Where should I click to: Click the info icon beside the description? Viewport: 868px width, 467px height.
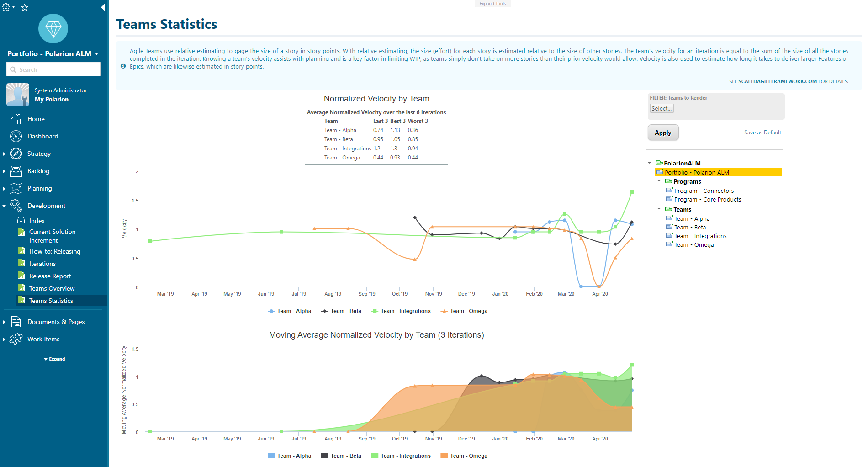coord(123,66)
